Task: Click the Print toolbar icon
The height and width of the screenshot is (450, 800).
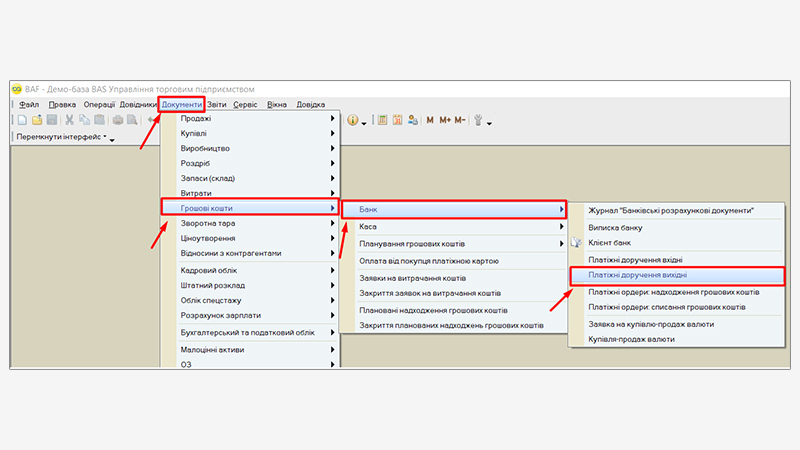Action: tap(118, 120)
